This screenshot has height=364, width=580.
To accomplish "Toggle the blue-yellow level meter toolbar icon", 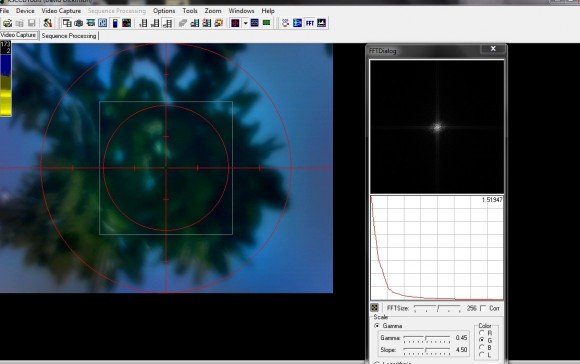I will click(x=115, y=23).
